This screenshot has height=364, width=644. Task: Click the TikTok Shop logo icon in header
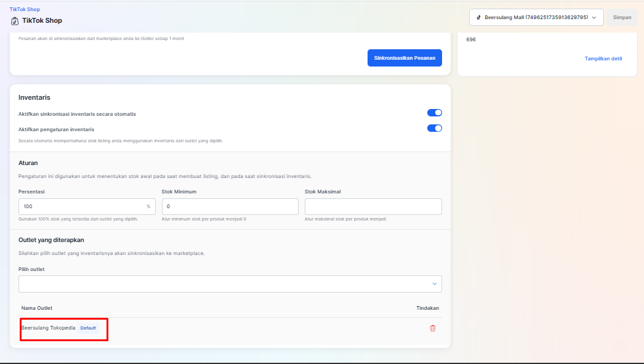[x=15, y=21]
